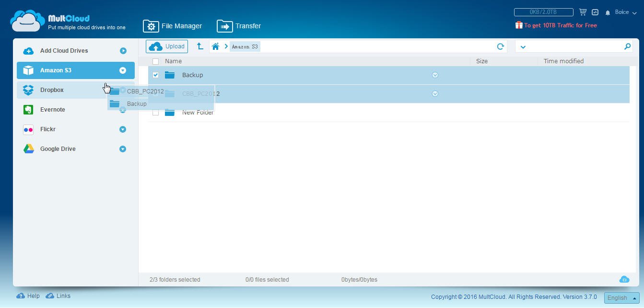Expand Google Drive dropdown arrow
644x308 pixels.
[x=123, y=149]
